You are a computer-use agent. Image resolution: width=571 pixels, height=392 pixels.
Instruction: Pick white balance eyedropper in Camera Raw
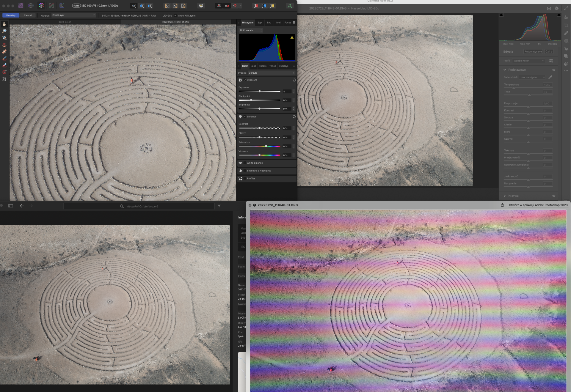[x=550, y=77]
